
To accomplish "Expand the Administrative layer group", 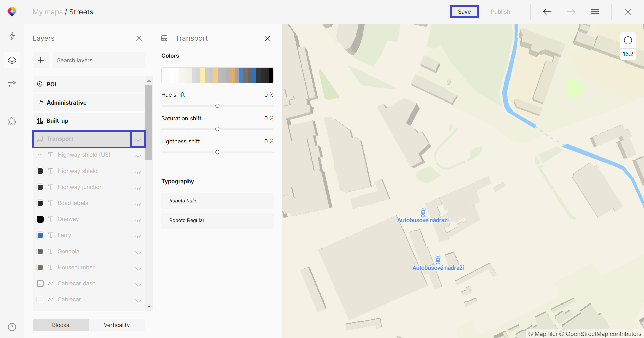I will click(x=89, y=103).
